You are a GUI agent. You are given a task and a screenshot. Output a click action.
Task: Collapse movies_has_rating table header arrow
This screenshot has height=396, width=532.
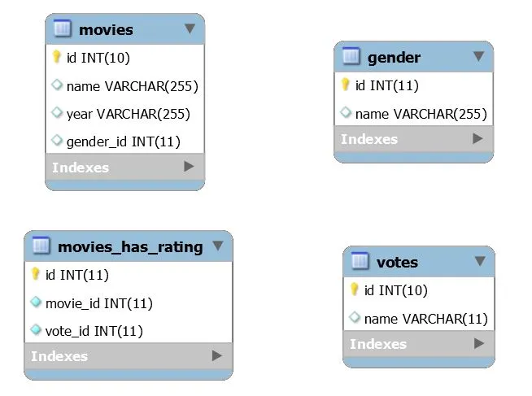click(217, 246)
